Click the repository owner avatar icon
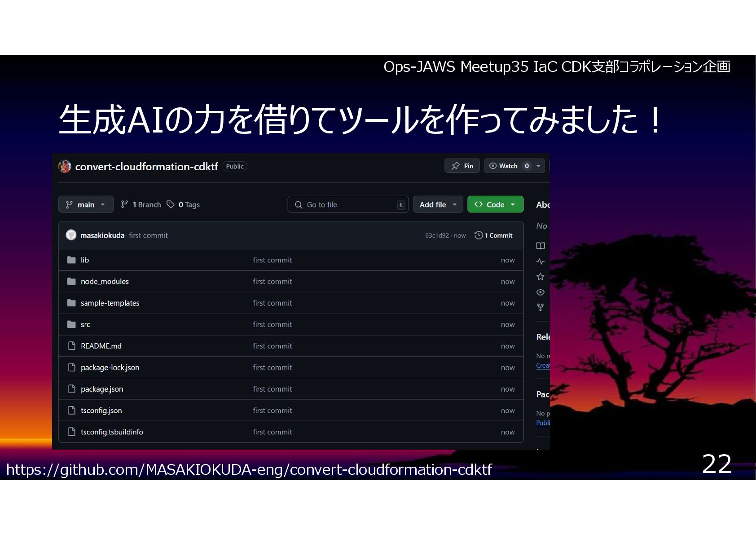 click(x=65, y=166)
